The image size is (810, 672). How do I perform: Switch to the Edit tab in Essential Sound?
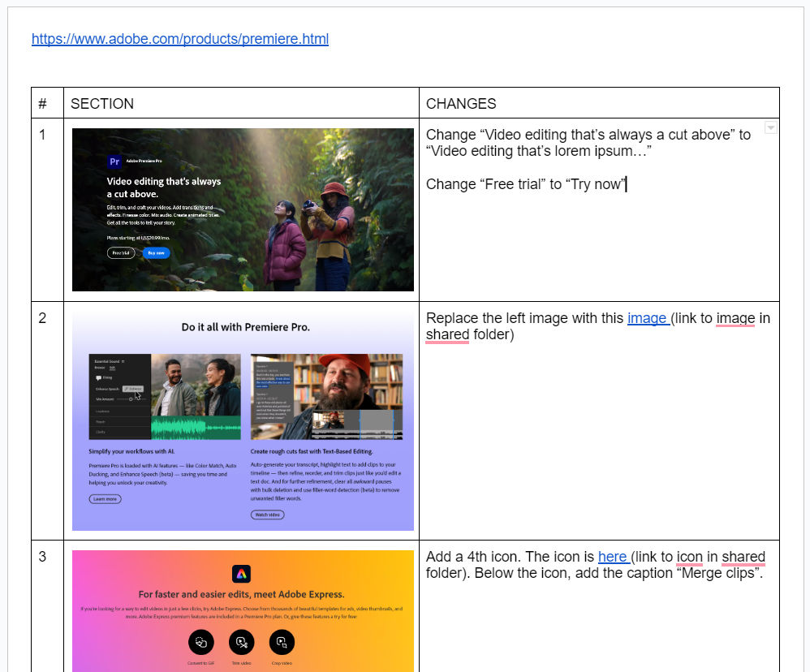click(x=112, y=367)
